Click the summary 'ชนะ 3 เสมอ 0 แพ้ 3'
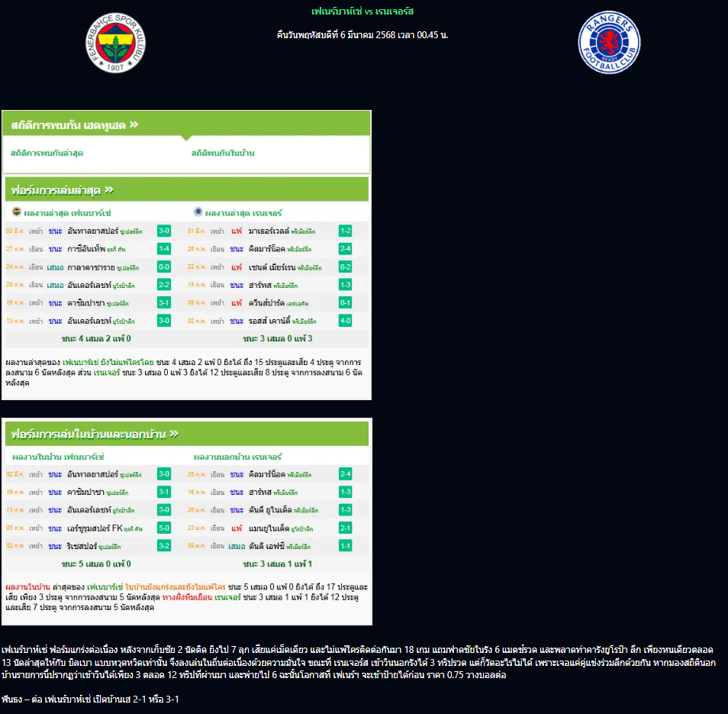This screenshot has width=728, height=714. pyautogui.click(x=277, y=338)
